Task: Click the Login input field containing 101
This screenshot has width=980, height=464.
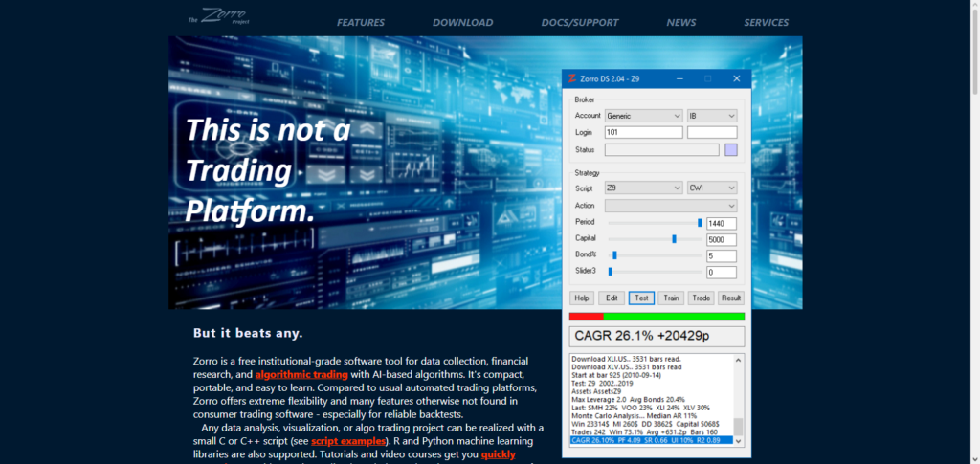Action: tap(643, 132)
